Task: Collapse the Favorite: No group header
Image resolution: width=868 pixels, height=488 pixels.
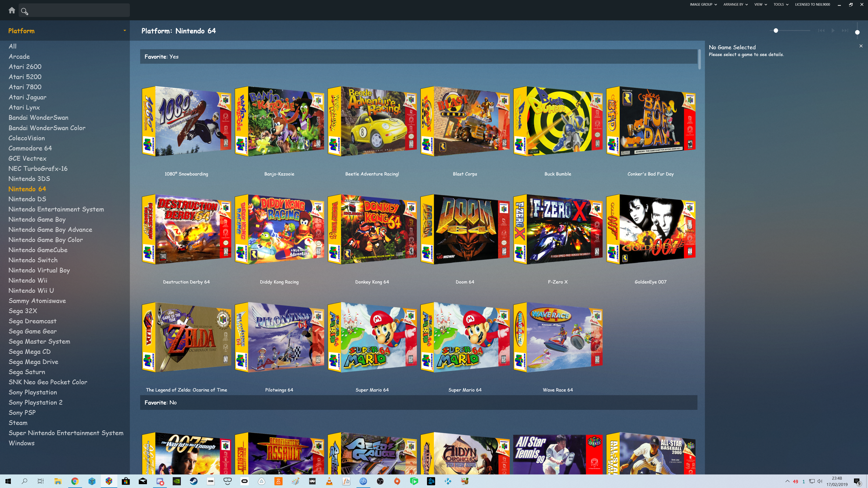Action: (x=418, y=402)
